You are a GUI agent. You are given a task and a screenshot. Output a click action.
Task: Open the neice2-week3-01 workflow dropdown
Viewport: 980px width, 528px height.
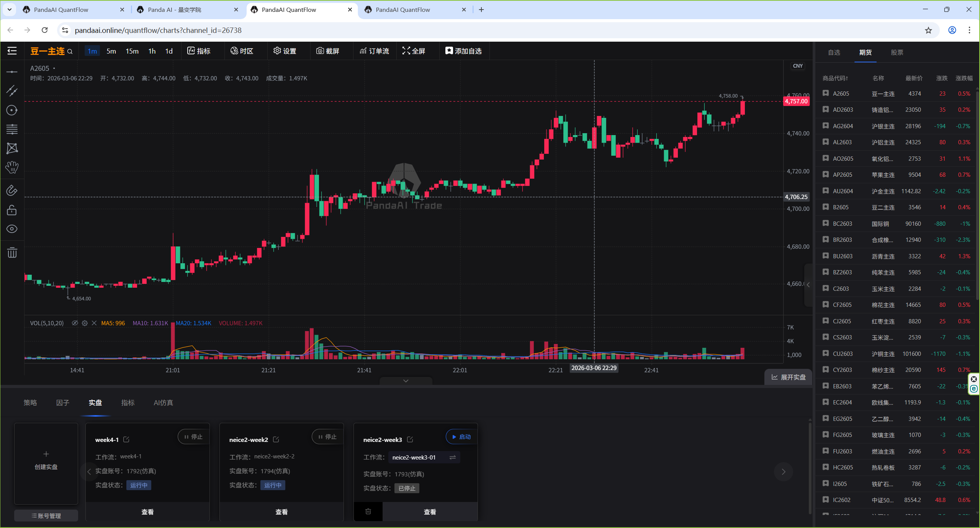pos(424,458)
